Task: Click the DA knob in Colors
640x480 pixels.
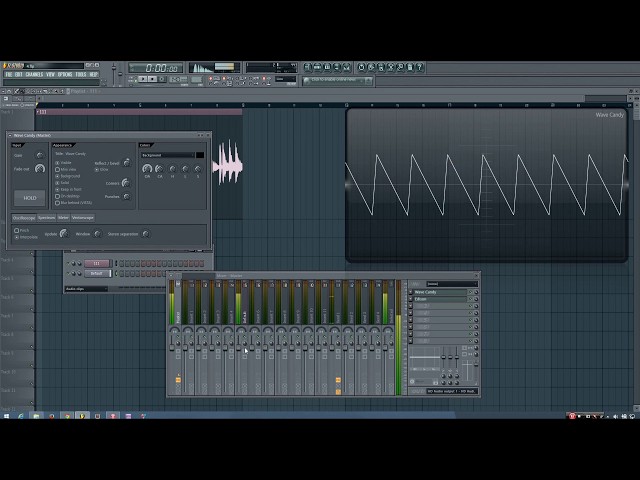Action: 147,169
